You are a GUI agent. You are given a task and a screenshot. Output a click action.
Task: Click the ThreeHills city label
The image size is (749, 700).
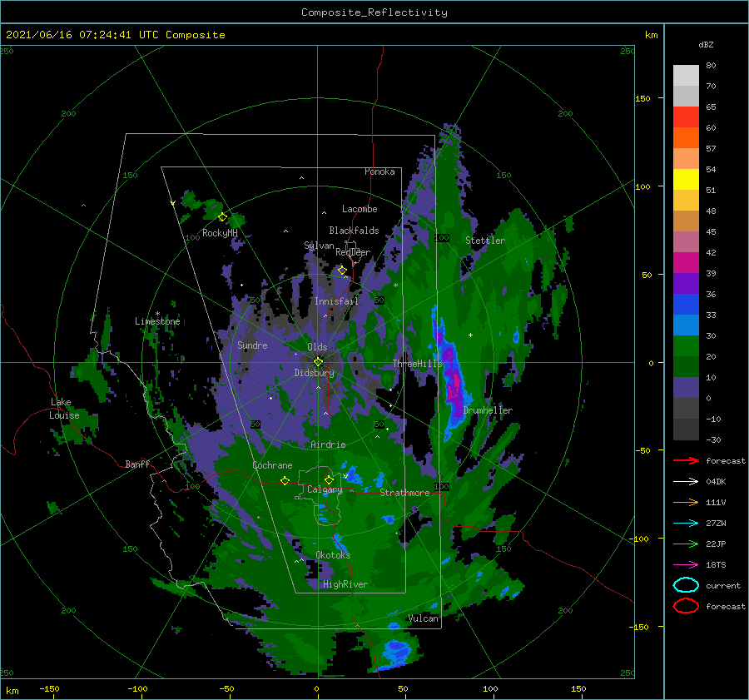pyautogui.click(x=417, y=364)
